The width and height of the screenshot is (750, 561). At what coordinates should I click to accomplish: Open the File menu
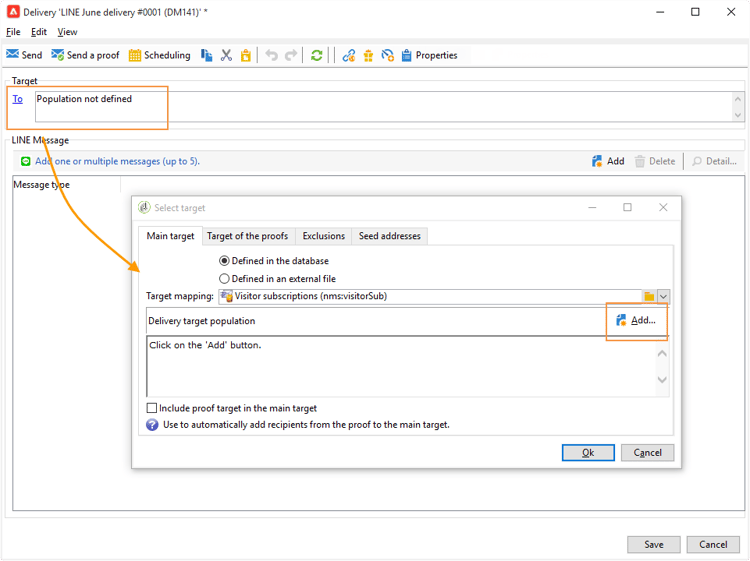tap(13, 32)
